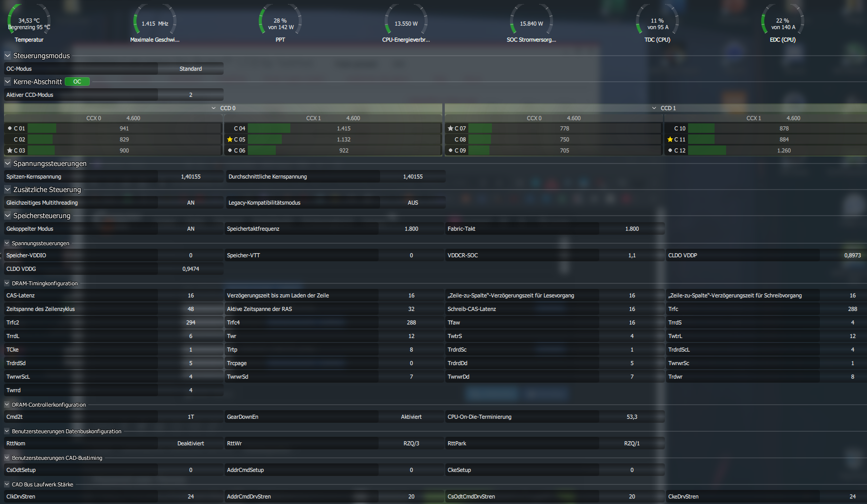Click the dot marker on core C 01
Image resolution: width=867 pixels, height=504 pixels.
(x=10, y=128)
